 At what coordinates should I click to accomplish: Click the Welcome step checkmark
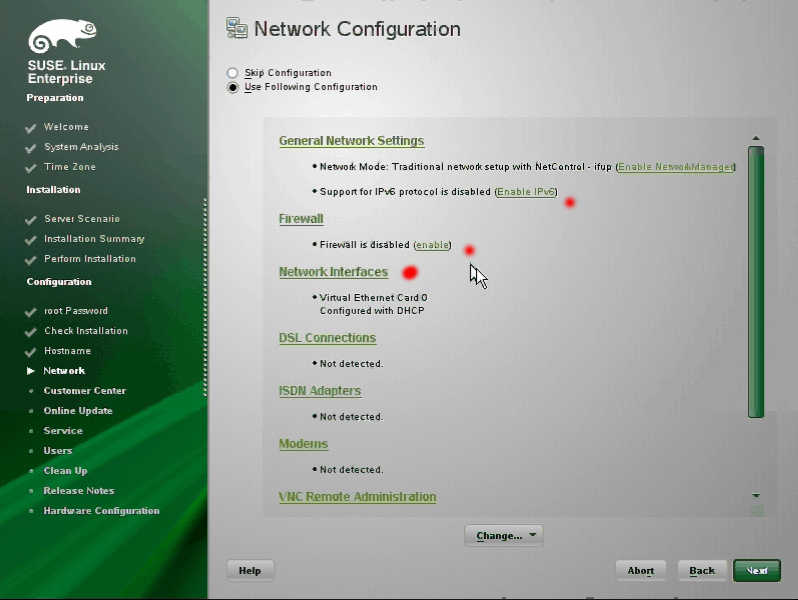click(31, 128)
